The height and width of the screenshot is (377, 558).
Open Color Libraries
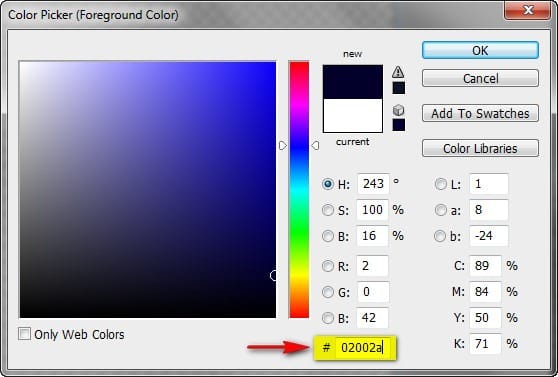480,148
